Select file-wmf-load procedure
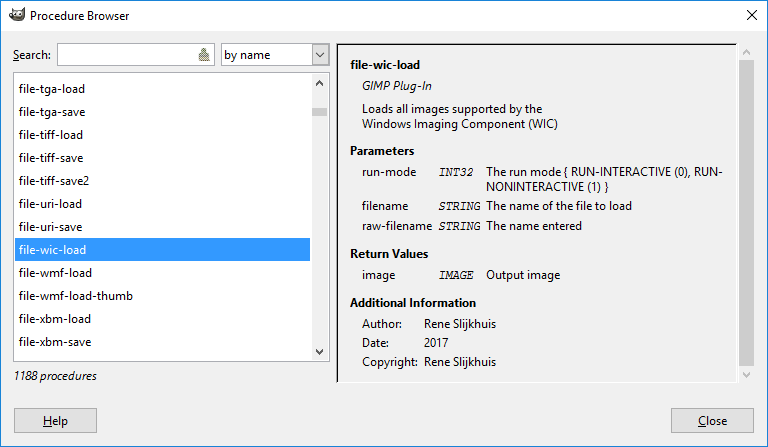 click(162, 273)
